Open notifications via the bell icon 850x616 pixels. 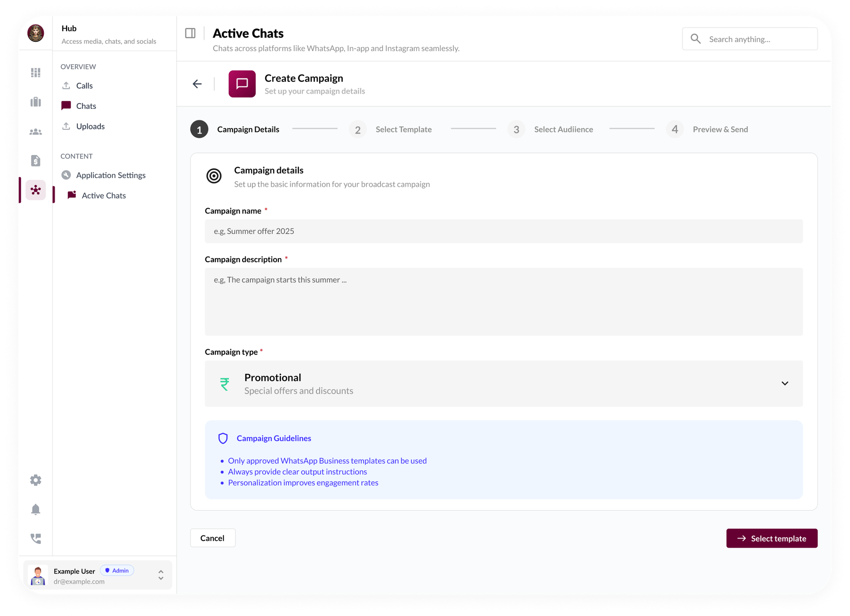(35, 509)
